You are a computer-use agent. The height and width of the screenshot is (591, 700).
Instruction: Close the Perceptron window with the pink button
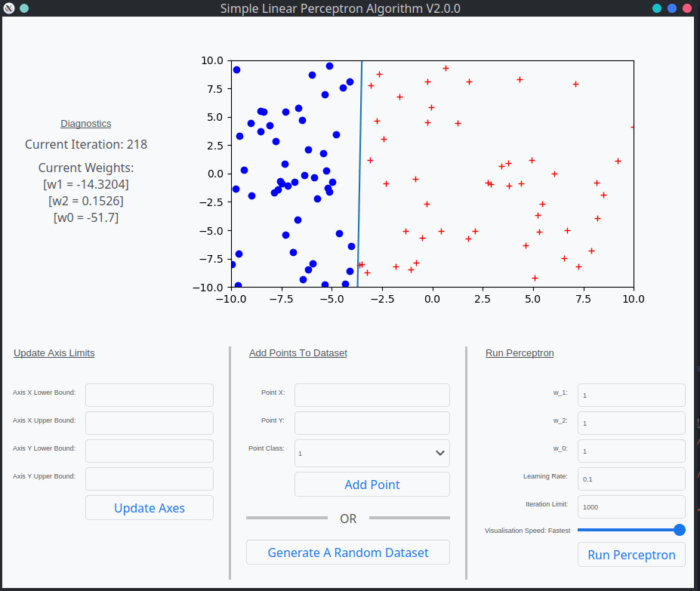click(x=687, y=8)
